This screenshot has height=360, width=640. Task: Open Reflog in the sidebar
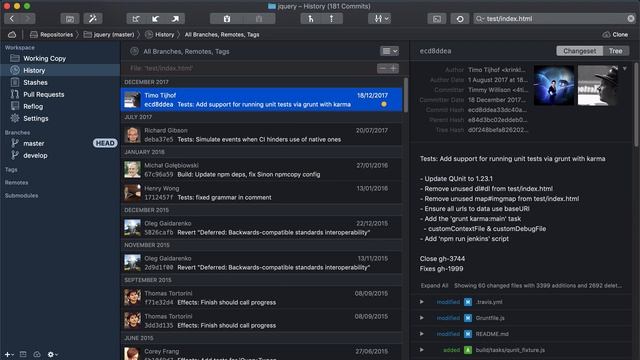pos(60,107)
